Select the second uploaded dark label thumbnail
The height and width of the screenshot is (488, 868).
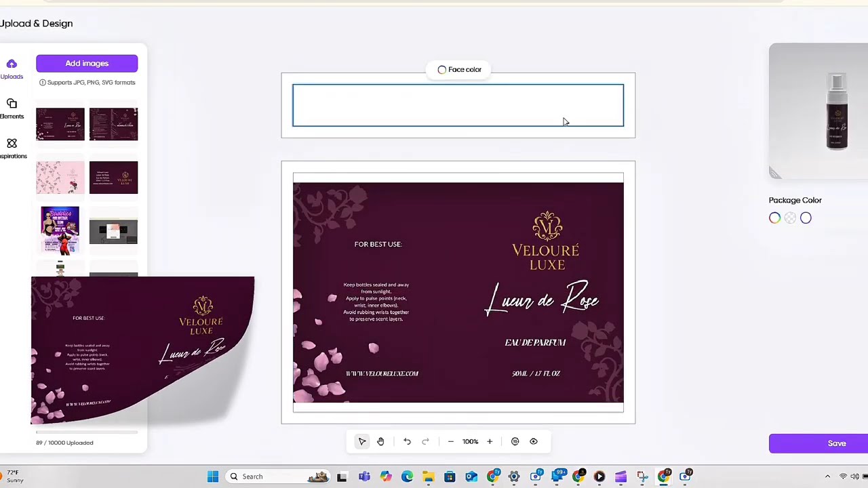[x=113, y=124]
